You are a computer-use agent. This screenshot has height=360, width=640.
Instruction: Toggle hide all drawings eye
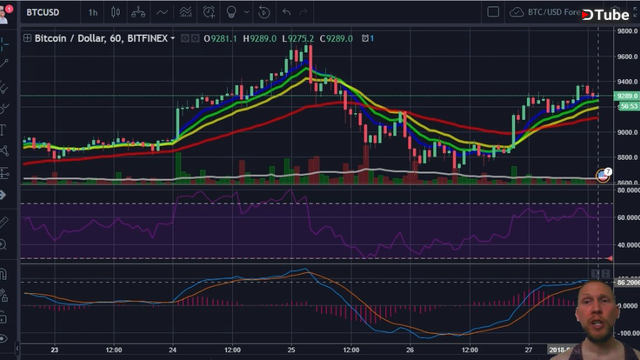pyautogui.click(x=4, y=338)
